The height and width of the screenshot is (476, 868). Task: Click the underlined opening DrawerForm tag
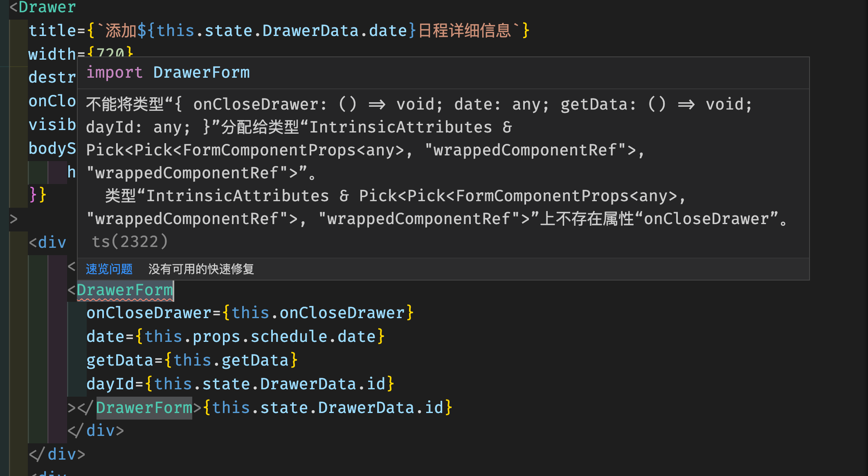coord(125,290)
